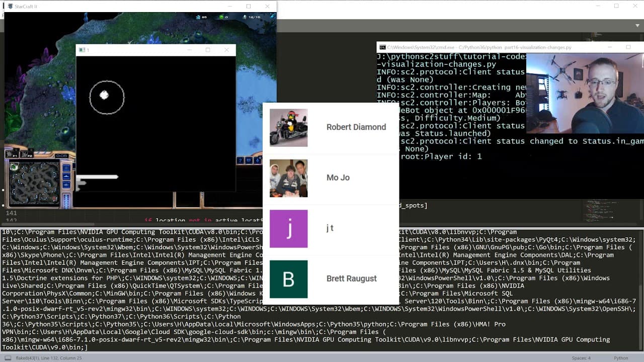This screenshot has height=362, width=644.
Task: Toggle the middle minimap terrain button
Action: 66,177
